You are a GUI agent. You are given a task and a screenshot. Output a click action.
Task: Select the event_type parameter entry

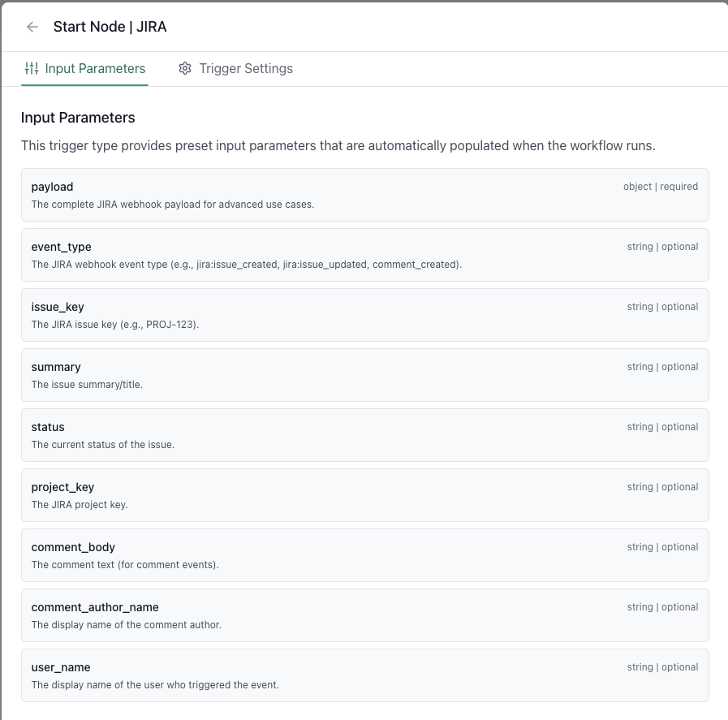[x=364, y=255]
